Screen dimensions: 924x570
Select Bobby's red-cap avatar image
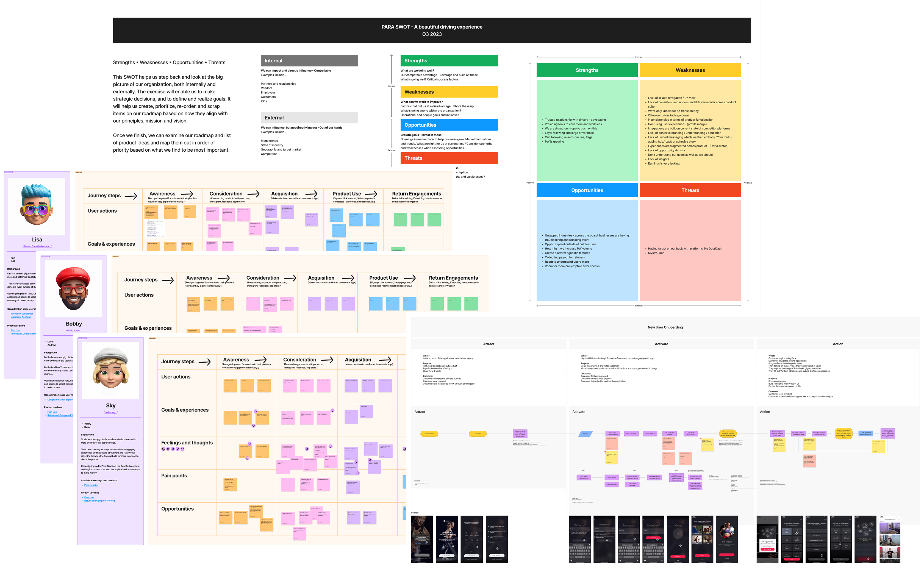[x=74, y=288]
